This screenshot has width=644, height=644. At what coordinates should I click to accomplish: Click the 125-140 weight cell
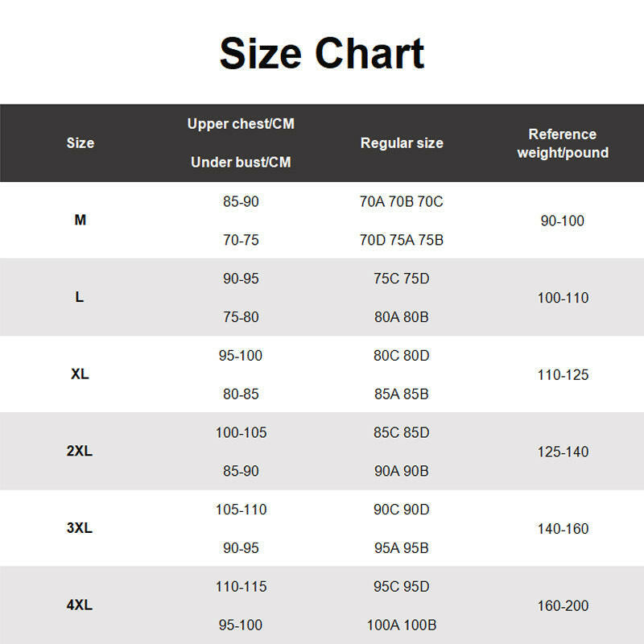point(563,452)
